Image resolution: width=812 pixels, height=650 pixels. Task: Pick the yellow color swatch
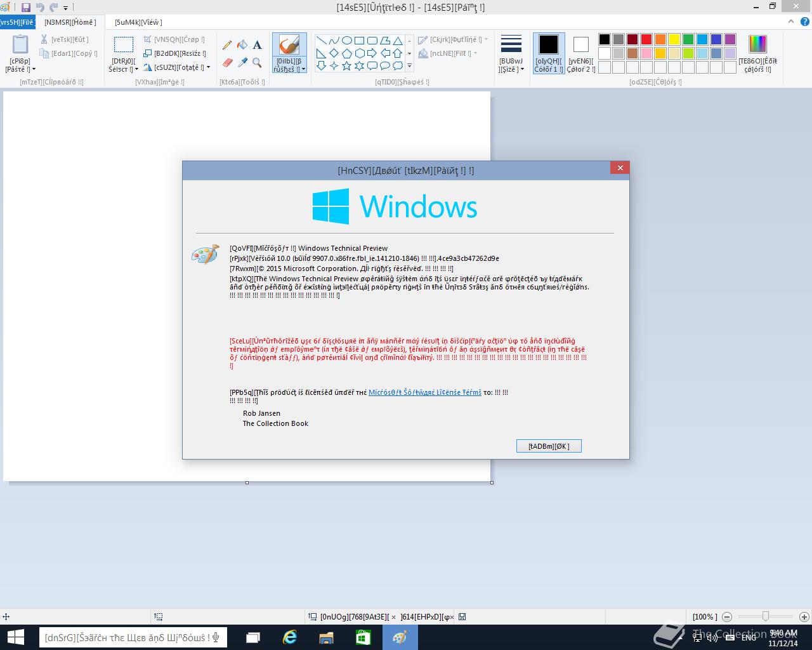click(x=674, y=39)
